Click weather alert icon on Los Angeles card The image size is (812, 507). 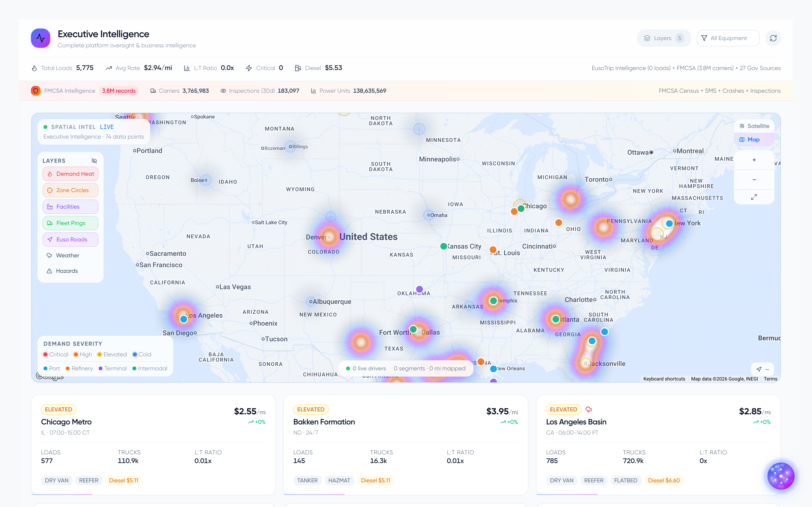[x=588, y=409]
